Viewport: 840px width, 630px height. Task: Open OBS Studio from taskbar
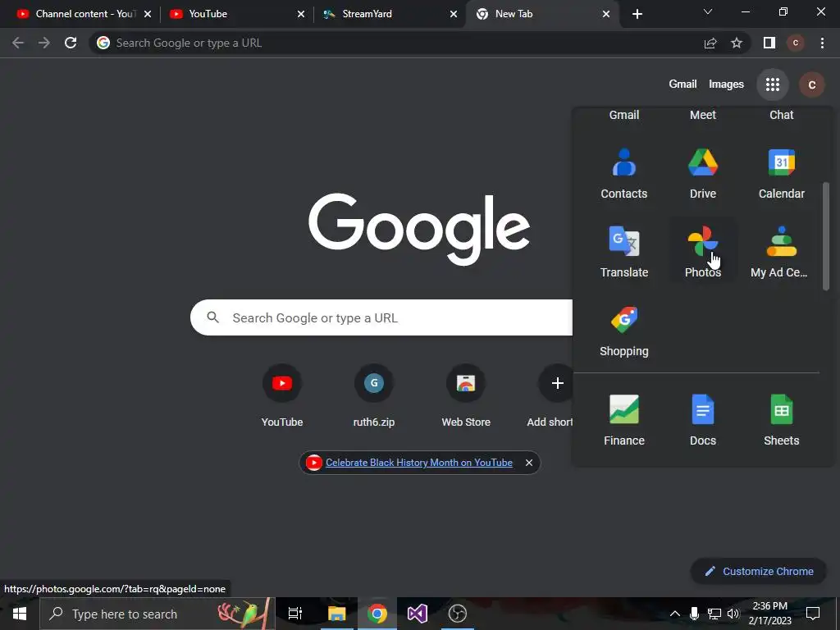[x=457, y=614]
